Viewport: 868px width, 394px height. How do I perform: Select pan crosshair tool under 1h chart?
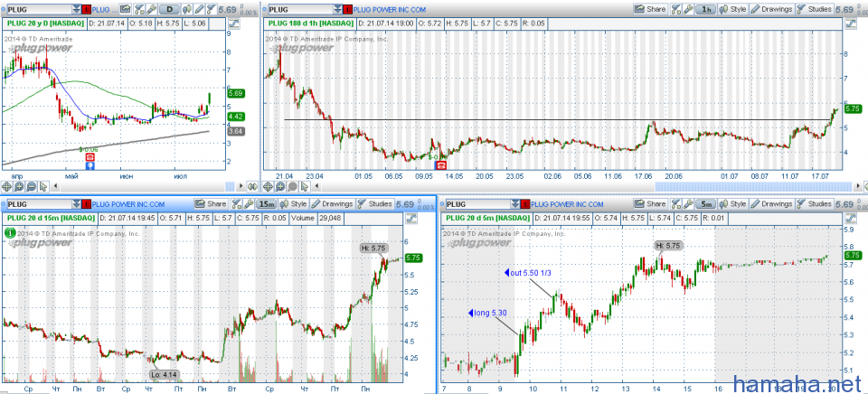pyautogui.click(x=268, y=186)
